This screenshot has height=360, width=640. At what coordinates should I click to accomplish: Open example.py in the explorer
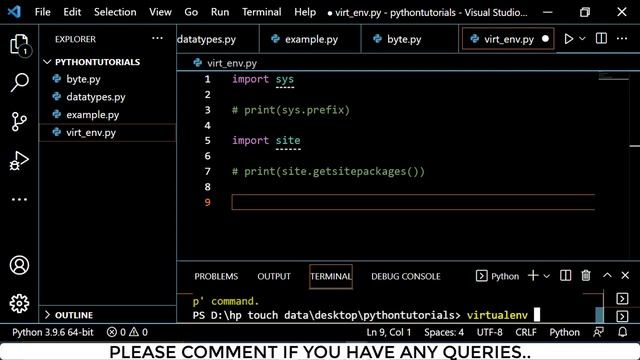pyautogui.click(x=108, y=115)
